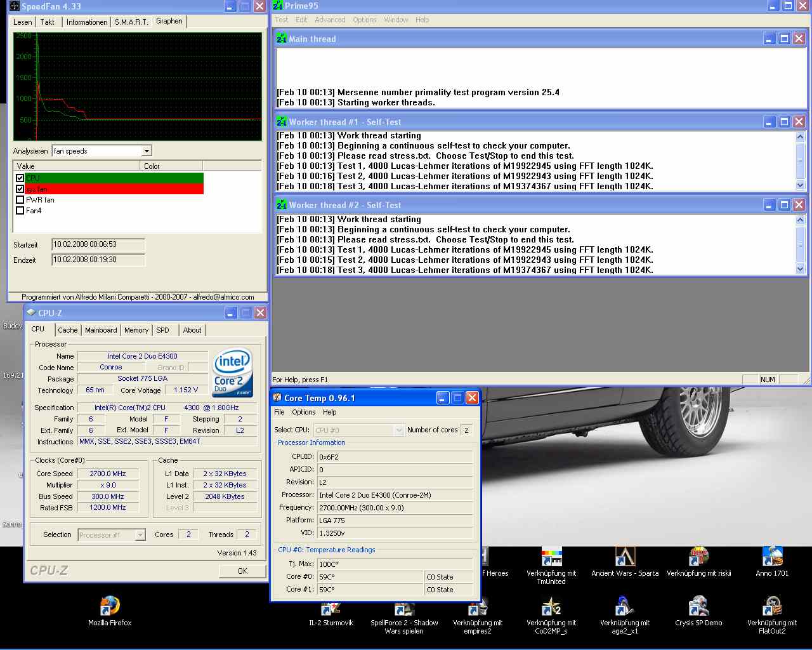Uncheck the CPU fan checkbox

tap(20, 178)
